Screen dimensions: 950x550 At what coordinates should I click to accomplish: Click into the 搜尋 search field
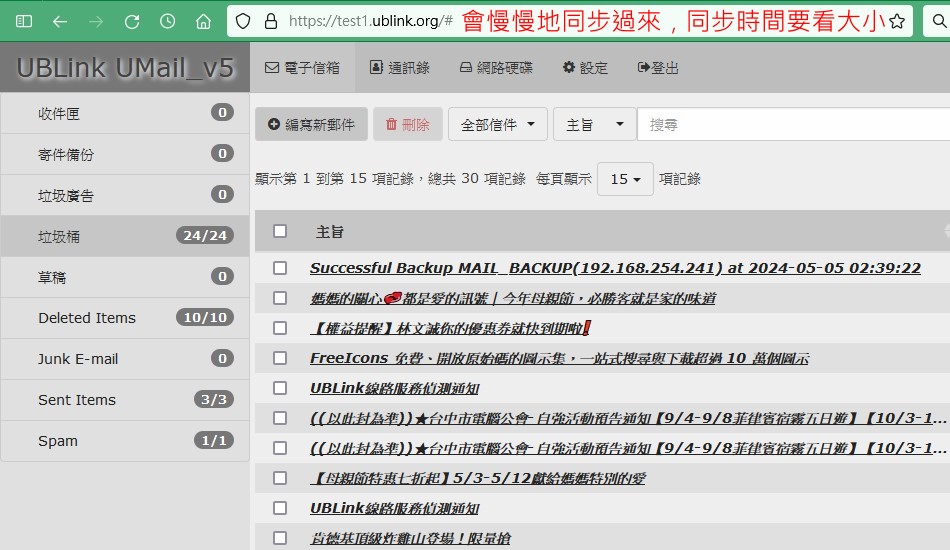coord(790,125)
